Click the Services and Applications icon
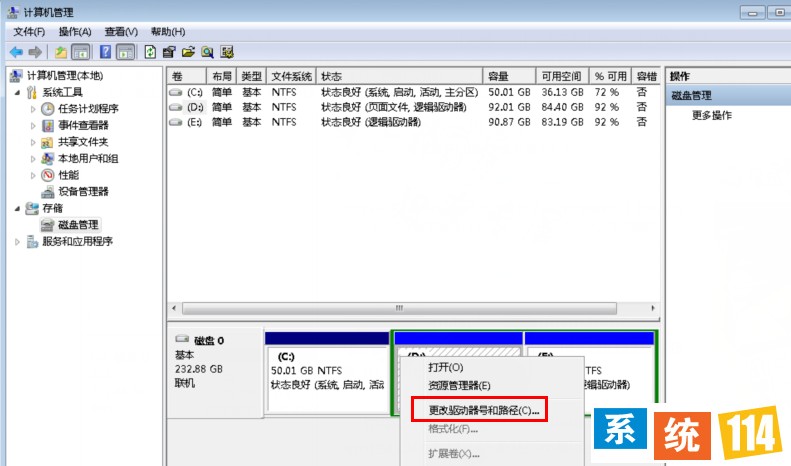This screenshot has width=791, height=466. pos(32,242)
